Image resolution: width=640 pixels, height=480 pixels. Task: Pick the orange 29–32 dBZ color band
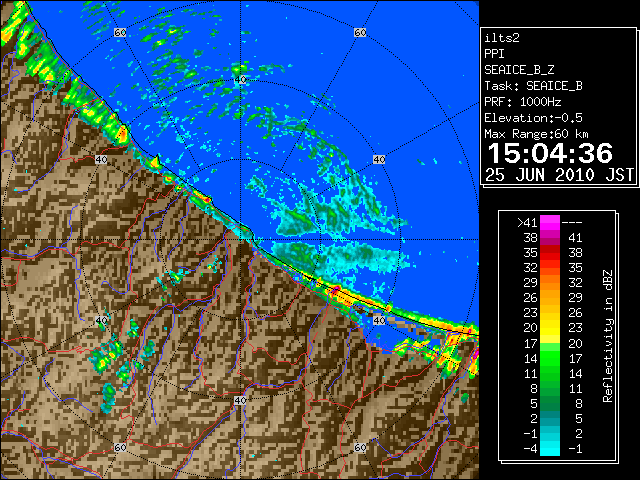[550, 283]
